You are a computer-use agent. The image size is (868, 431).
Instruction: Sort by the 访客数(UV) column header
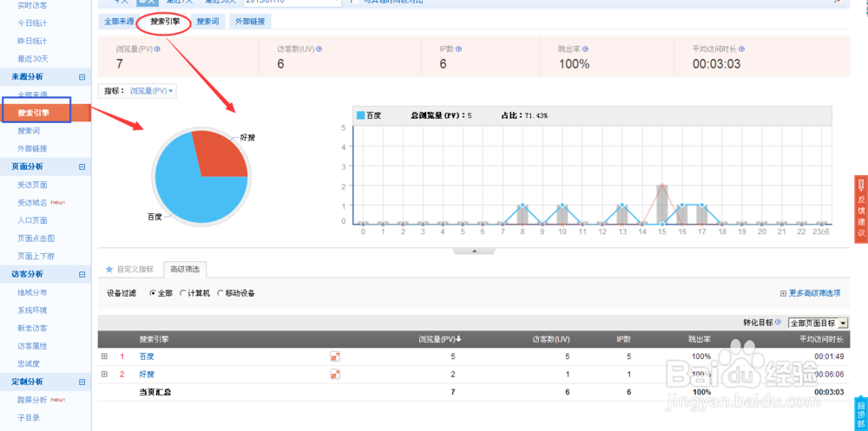[549, 339]
